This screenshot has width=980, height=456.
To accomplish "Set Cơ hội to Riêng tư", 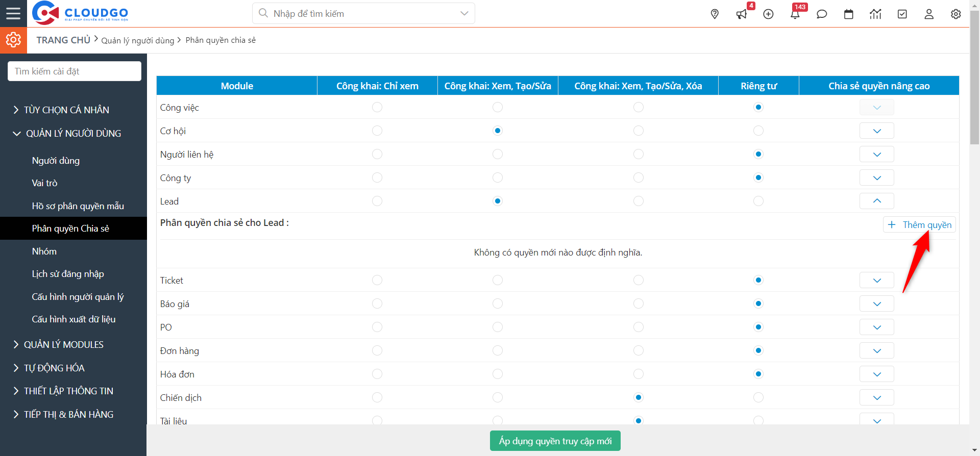I will click(758, 131).
